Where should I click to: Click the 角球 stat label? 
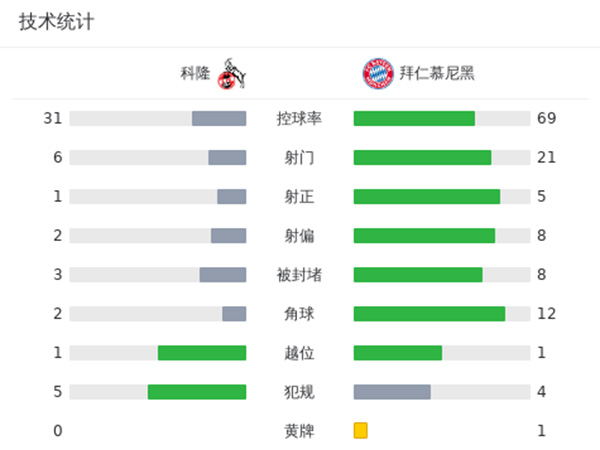point(299,314)
